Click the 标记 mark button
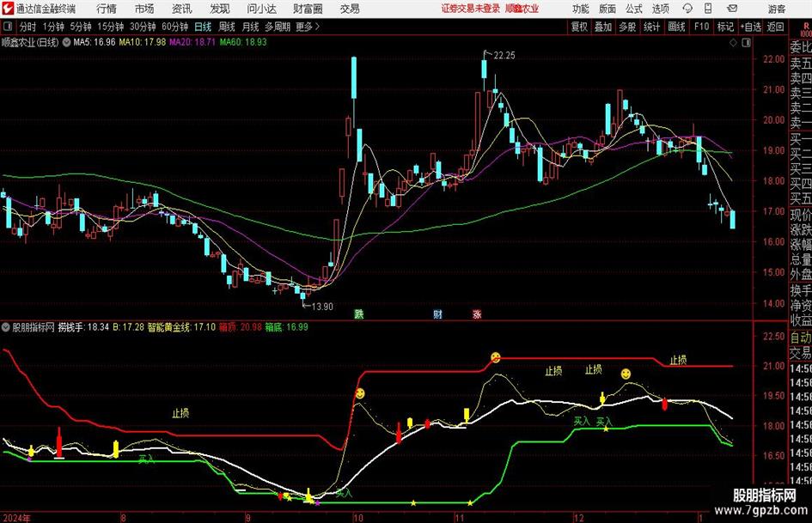The height and width of the screenshot is (523, 812). (725, 27)
